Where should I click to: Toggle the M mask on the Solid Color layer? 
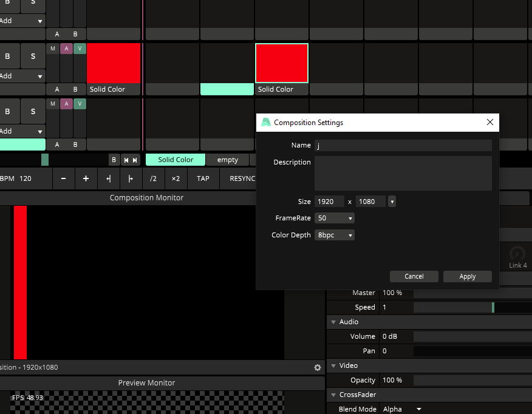pyautogui.click(x=53, y=49)
